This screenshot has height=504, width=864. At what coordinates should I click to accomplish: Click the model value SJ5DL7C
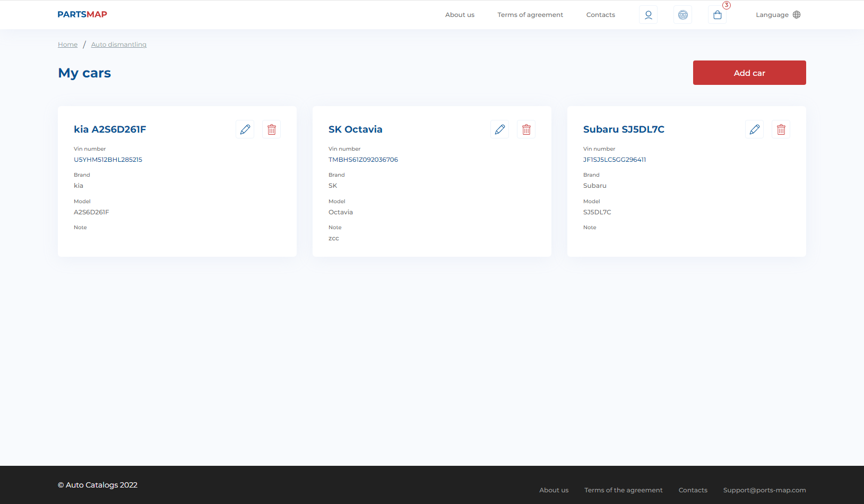click(x=597, y=212)
